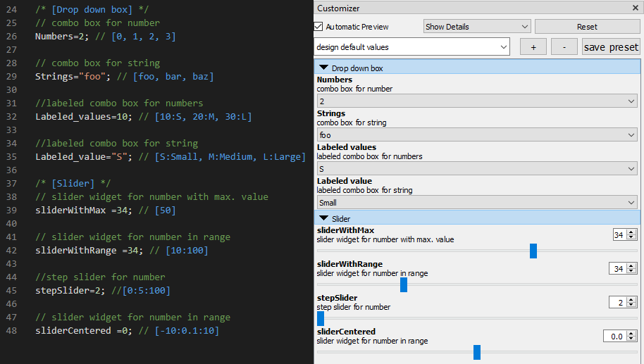
Task: Click the Customizer panel title
Action: 338,8
